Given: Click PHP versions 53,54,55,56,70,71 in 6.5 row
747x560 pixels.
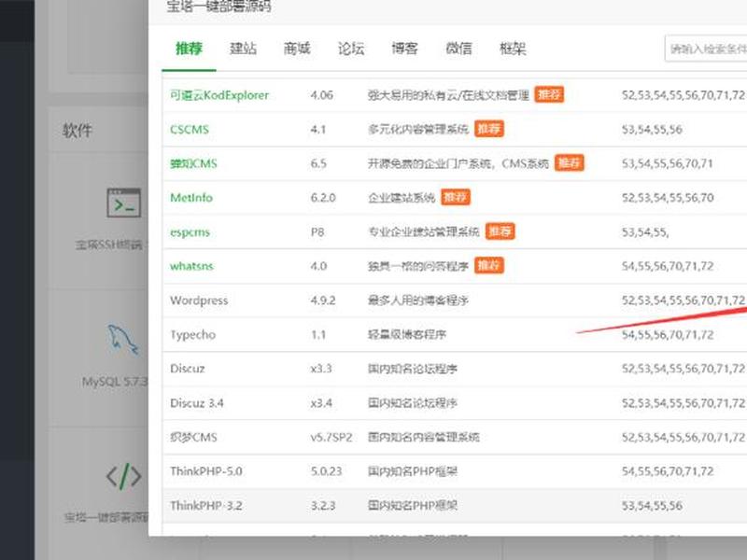Looking at the screenshot, I should (667, 164).
